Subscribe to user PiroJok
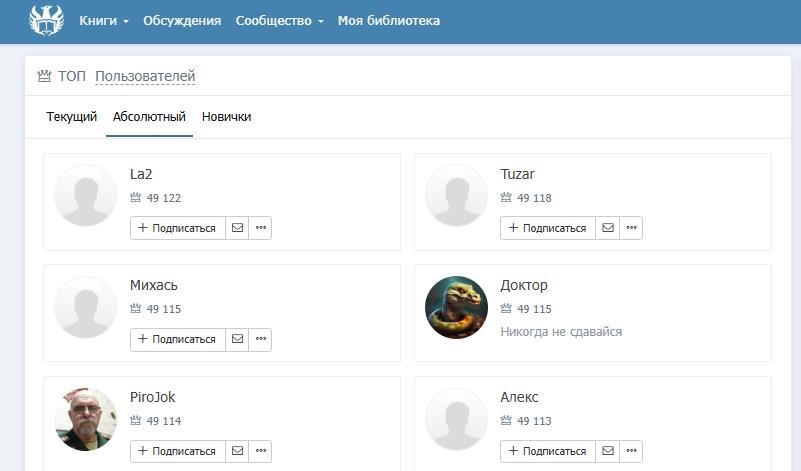This screenshot has height=471, width=801. tap(177, 451)
